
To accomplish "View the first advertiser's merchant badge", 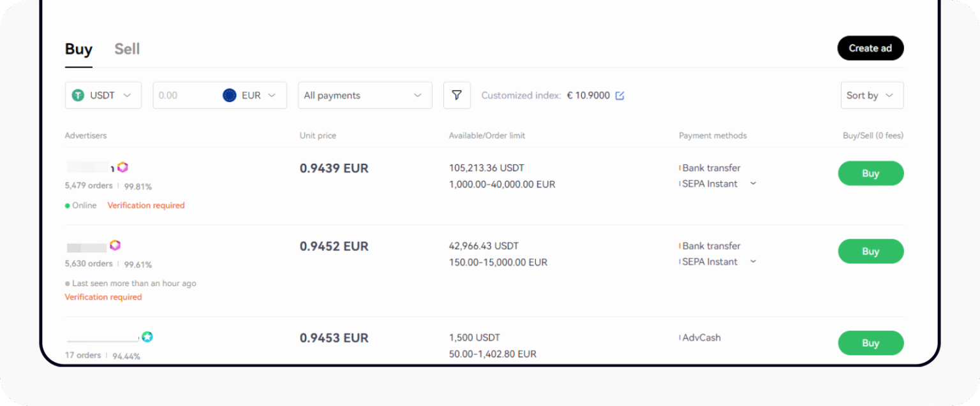I will tap(122, 167).
